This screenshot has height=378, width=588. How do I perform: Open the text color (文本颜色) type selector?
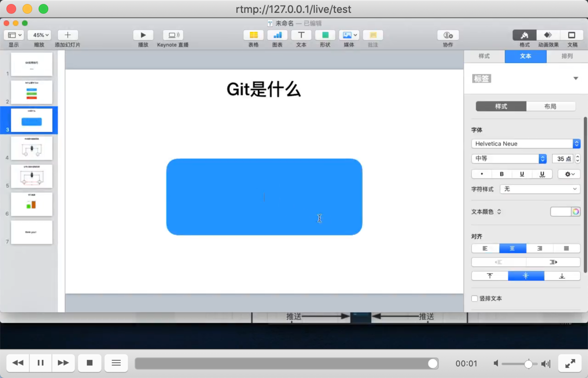click(x=486, y=212)
